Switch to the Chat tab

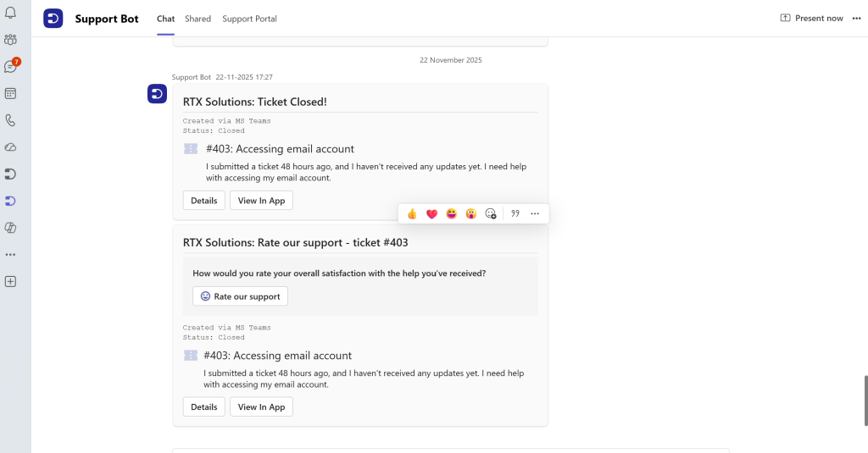[x=165, y=19]
